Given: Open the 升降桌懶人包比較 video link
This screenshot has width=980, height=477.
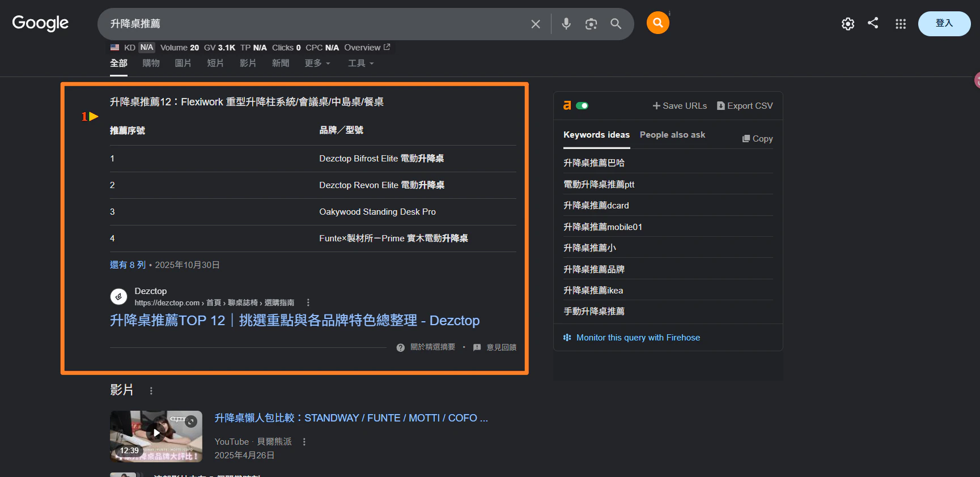Looking at the screenshot, I should (351, 418).
